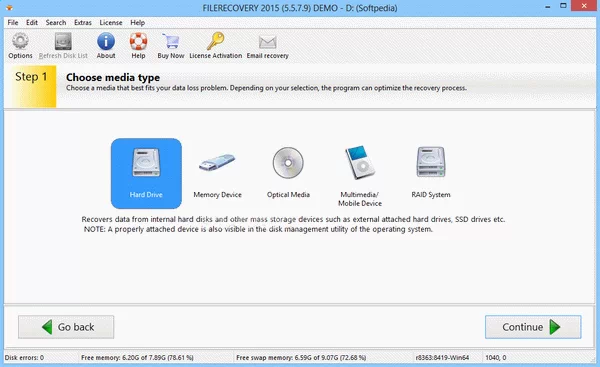Open the Edit menu
The image size is (600, 367).
pos(32,23)
